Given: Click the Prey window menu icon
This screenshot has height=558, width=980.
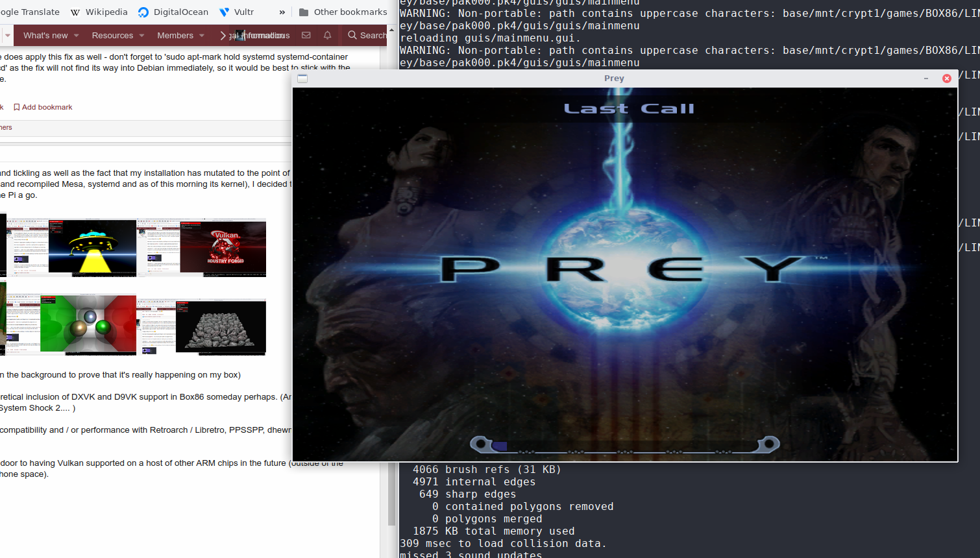Looking at the screenshot, I should coord(302,79).
